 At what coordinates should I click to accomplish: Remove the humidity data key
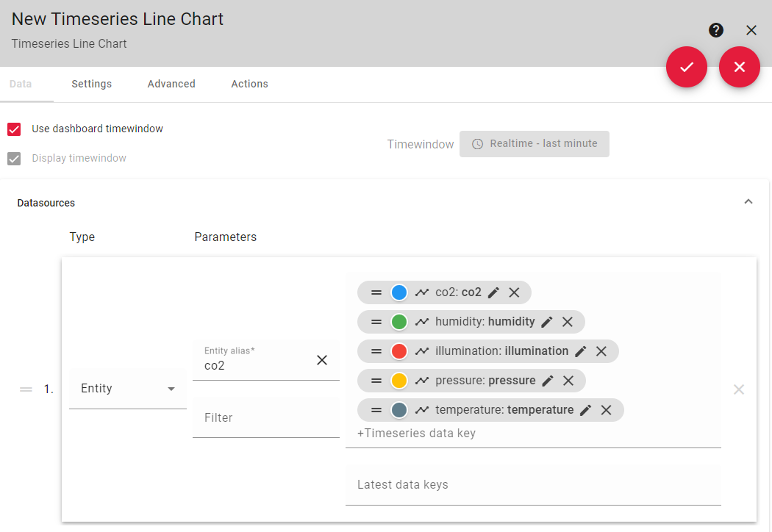pyautogui.click(x=567, y=322)
